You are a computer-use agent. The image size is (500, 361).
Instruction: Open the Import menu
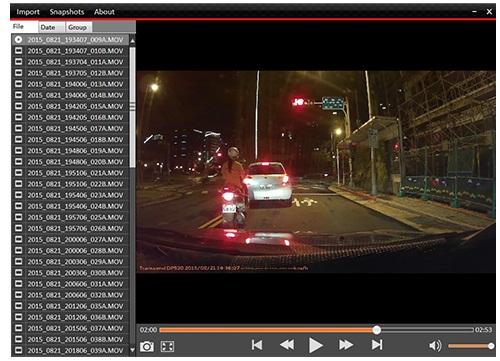(x=28, y=12)
